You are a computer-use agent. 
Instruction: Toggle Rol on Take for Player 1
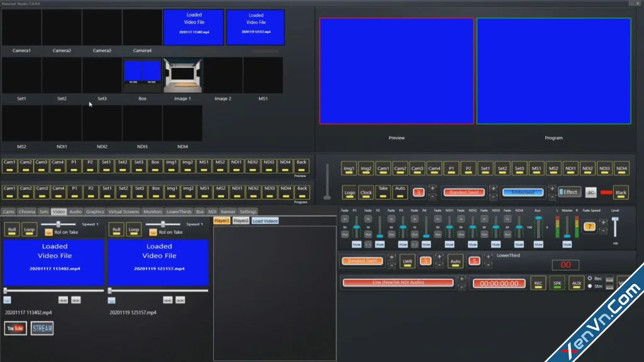coord(48,233)
